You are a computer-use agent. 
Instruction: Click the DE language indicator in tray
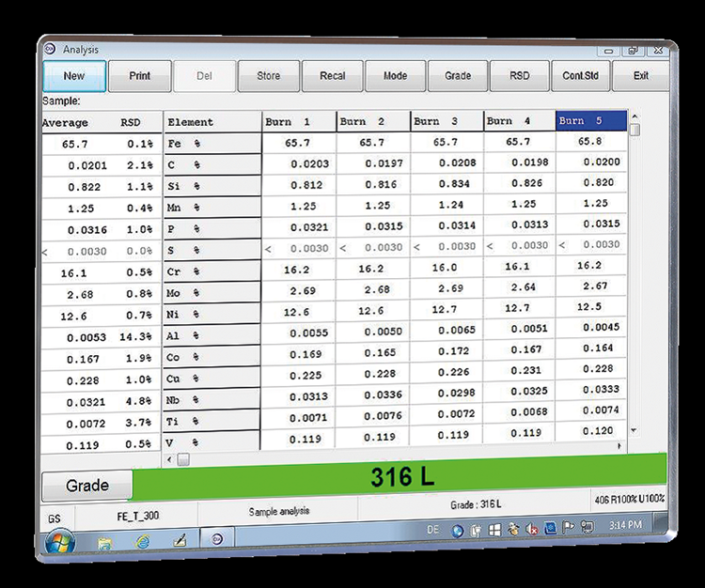[432, 531]
